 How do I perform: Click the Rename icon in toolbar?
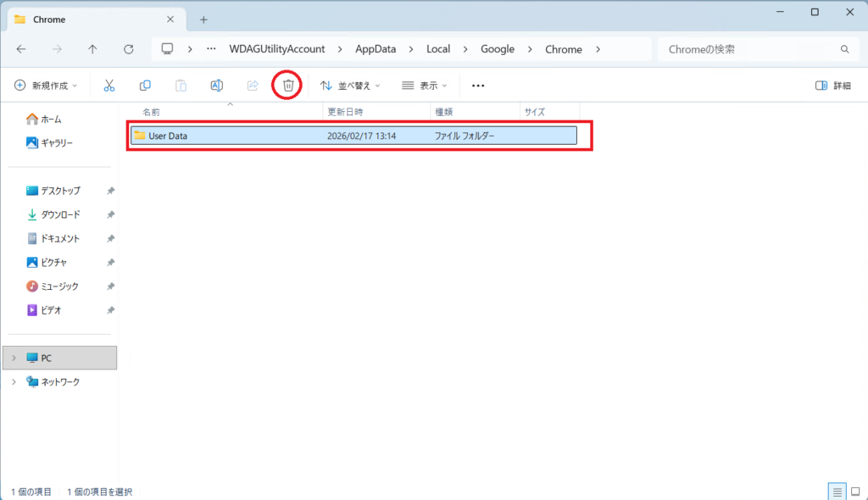click(216, 86)
